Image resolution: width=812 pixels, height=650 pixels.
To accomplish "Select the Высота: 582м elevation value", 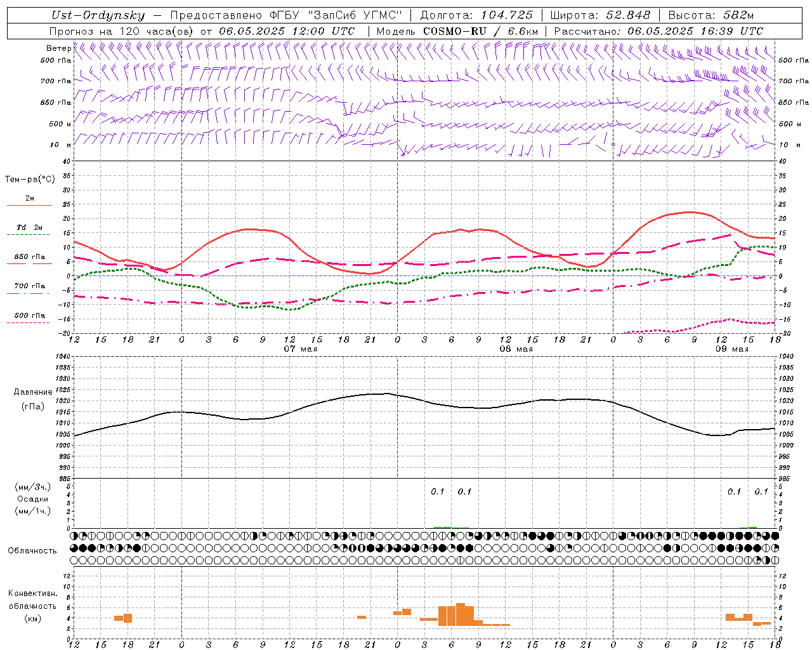I will (x=710, y=16).
